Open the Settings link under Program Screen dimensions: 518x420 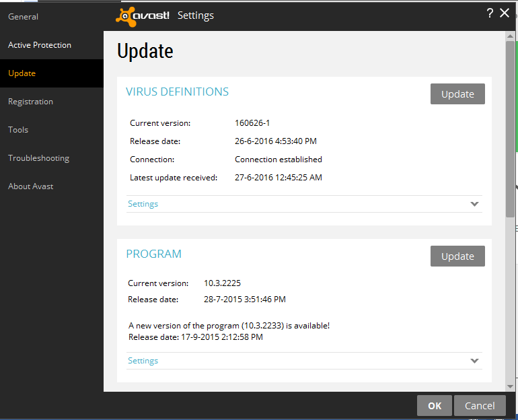pyautogui.click(x=143, y=361)
